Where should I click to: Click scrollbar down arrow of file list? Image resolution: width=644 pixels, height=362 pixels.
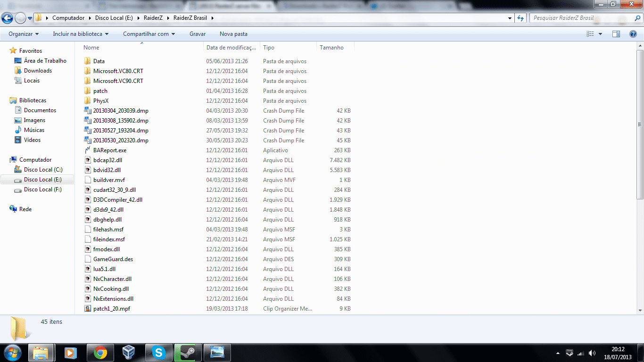click(640, 310)
